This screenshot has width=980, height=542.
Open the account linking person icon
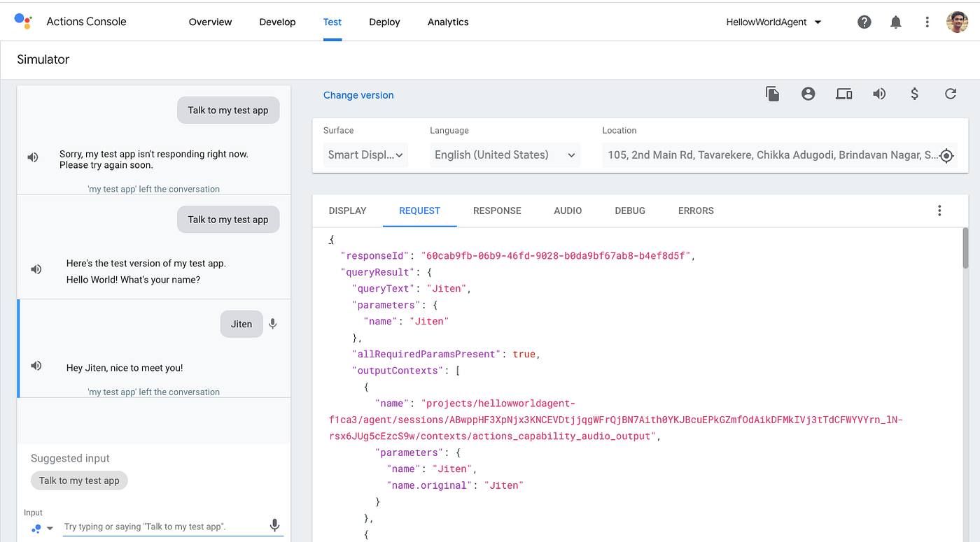pos(808,94)
